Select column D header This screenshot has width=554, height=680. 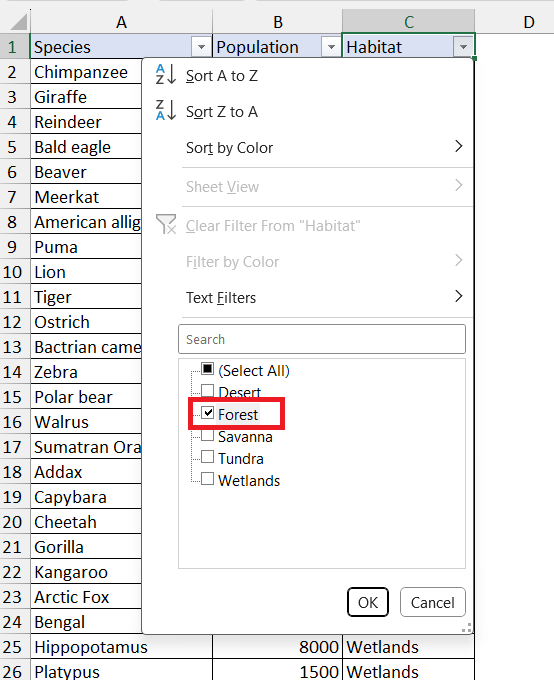click(x=528, y=22)
